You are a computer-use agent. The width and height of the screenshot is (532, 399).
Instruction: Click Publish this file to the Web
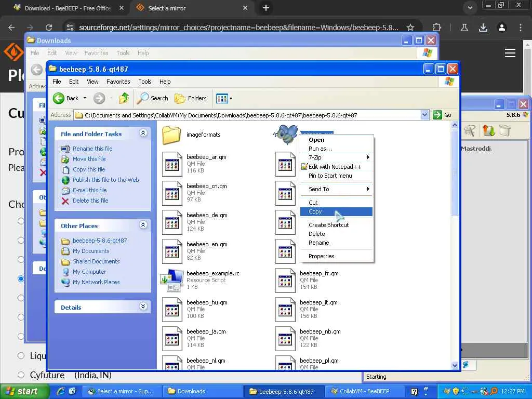tap(106, 180)
